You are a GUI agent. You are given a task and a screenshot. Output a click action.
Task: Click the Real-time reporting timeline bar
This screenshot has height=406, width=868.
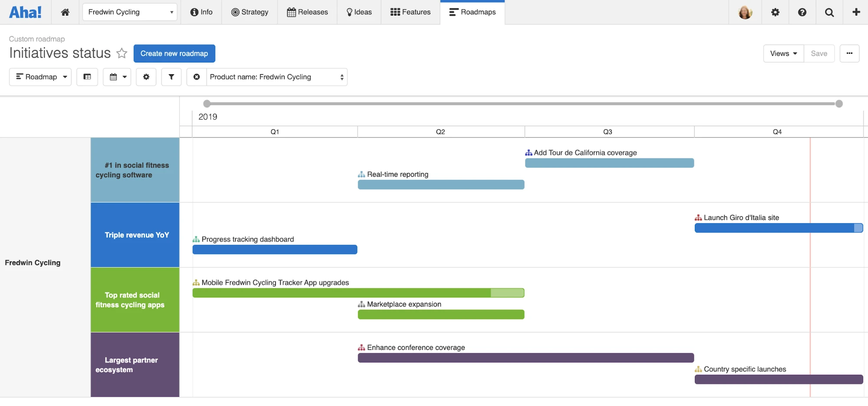click(441, 185)
